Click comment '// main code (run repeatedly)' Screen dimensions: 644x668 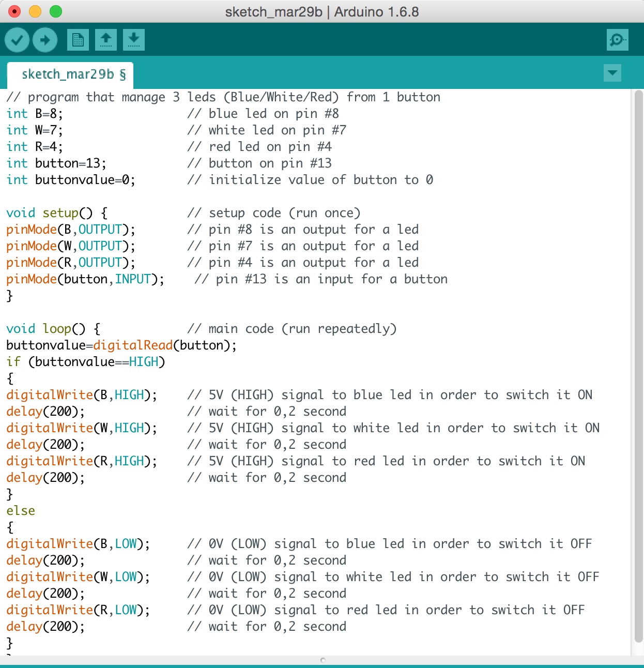pos(292,329)
